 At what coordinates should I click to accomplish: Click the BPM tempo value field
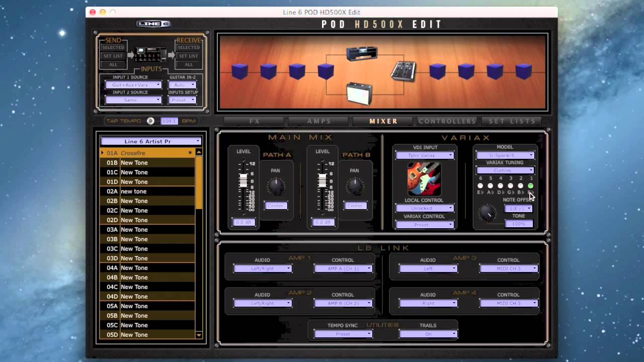169,121
